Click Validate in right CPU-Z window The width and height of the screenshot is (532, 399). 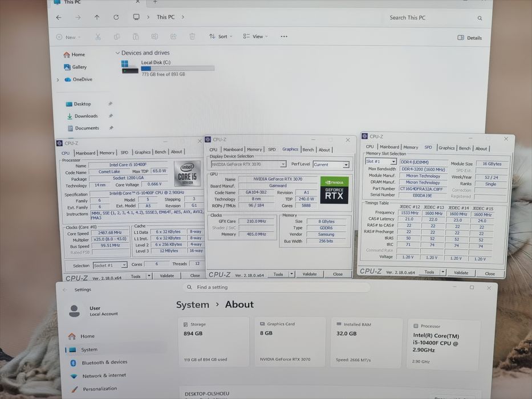click(x=461, y=273)
